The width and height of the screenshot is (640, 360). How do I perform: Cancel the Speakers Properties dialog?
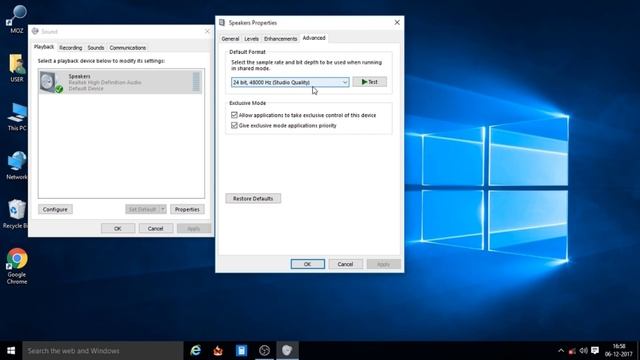[345, 264]
